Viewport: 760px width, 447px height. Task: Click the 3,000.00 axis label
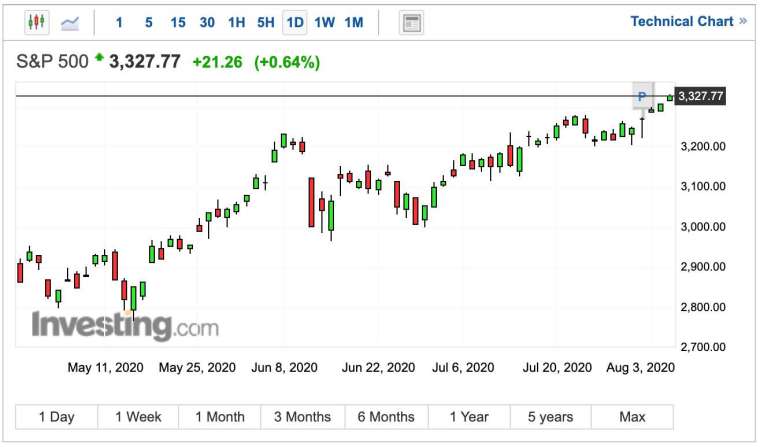[x=703, y=227]
